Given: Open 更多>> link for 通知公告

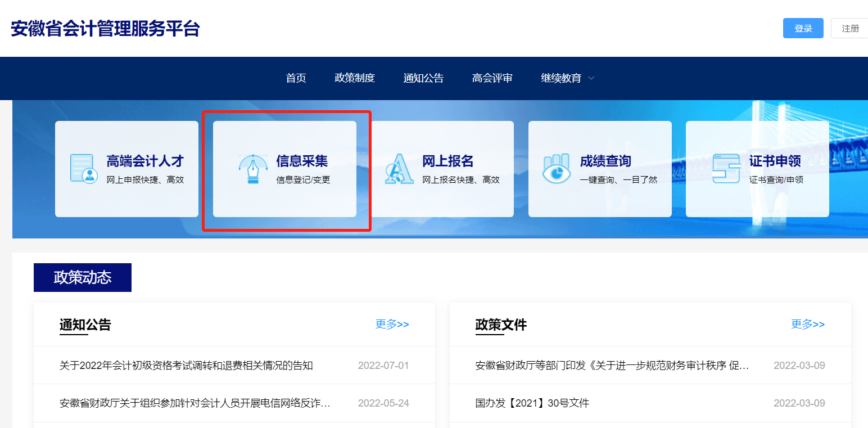Looking at the screenshot, I should pos(392,324).
